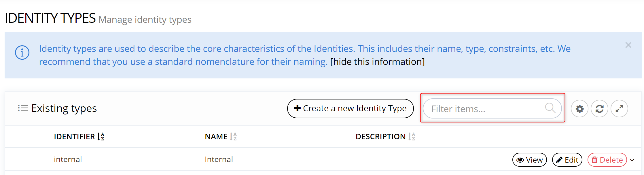Click the Existing types panel heading
The image size is (644, 175).
coord(64,108)
